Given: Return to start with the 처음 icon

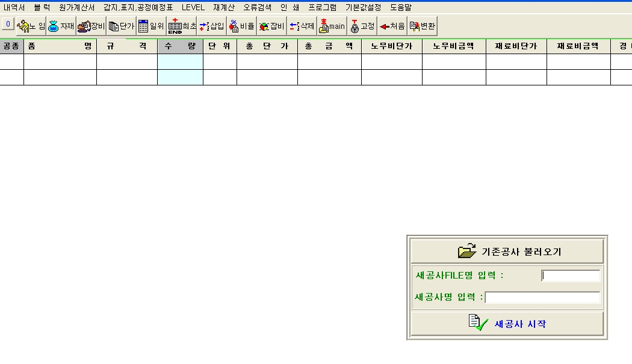Looking at the screenshot, I should [392, 26].
